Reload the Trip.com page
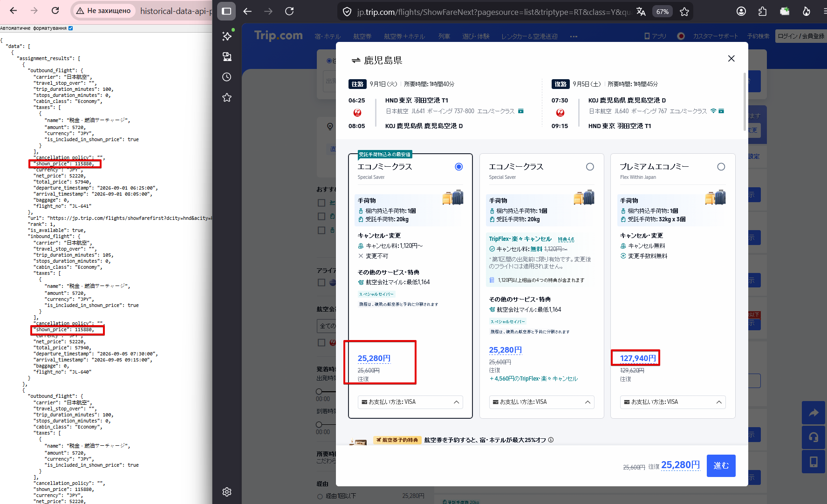This screenshot has width=827, height=504. click(289, 11)
